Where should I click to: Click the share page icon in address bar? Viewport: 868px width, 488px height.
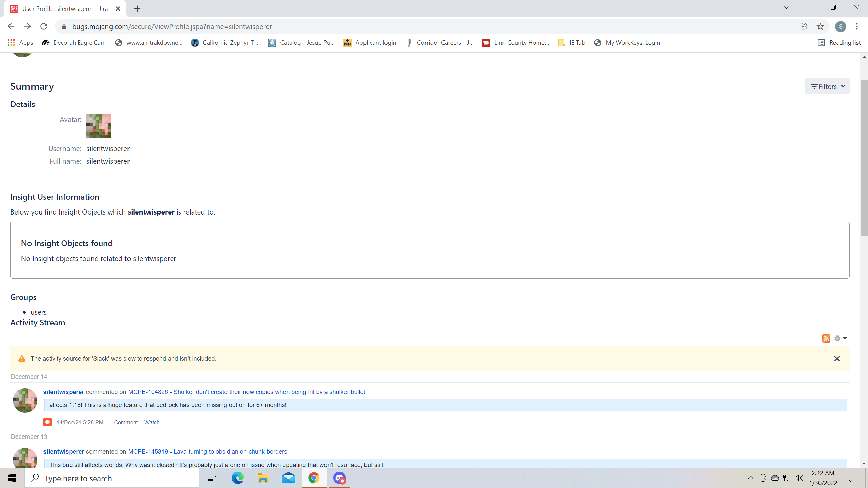coord(804,26)
